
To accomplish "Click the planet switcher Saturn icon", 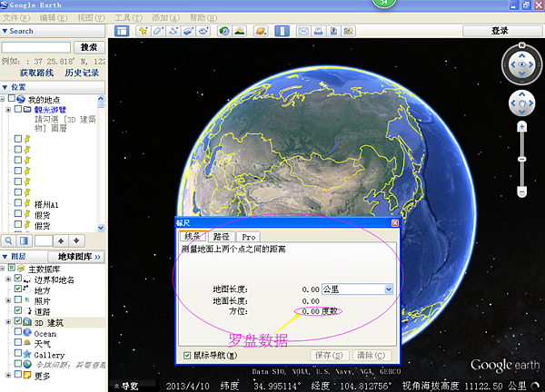I will click(261, 31).
